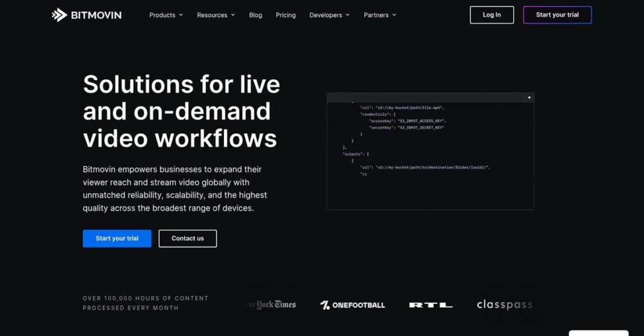Go to the Blog page
This screenshot has width=644, height=336.
pyautogui.click(x=255, y=15)
